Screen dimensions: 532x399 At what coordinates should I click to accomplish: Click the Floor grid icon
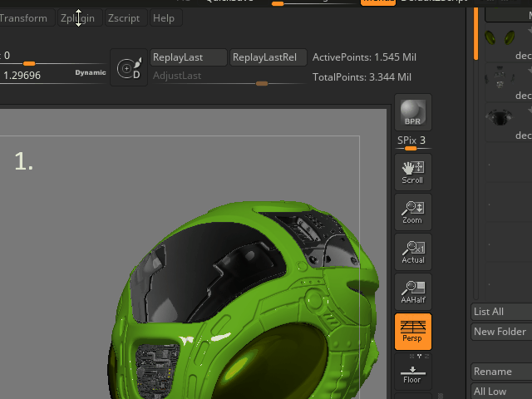412,373
